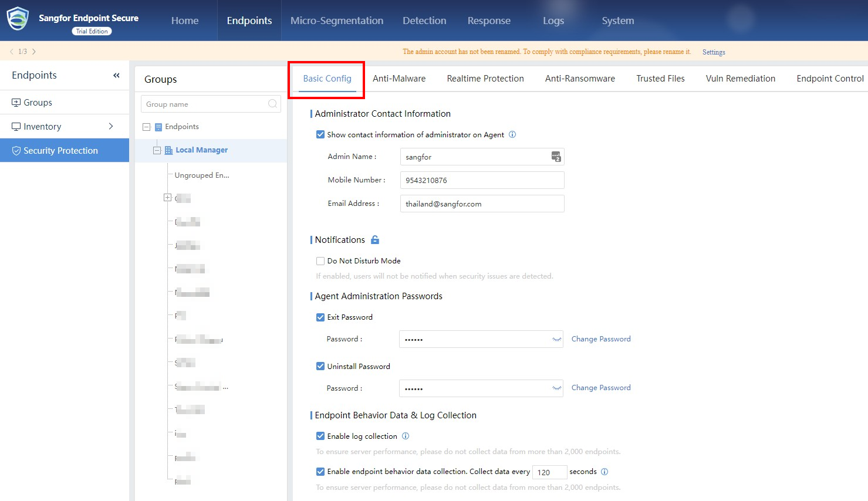This screenshot has height=501, width=868.
Task: Open Inventory in the Endpoints sidebar
Action: [65, 126]
